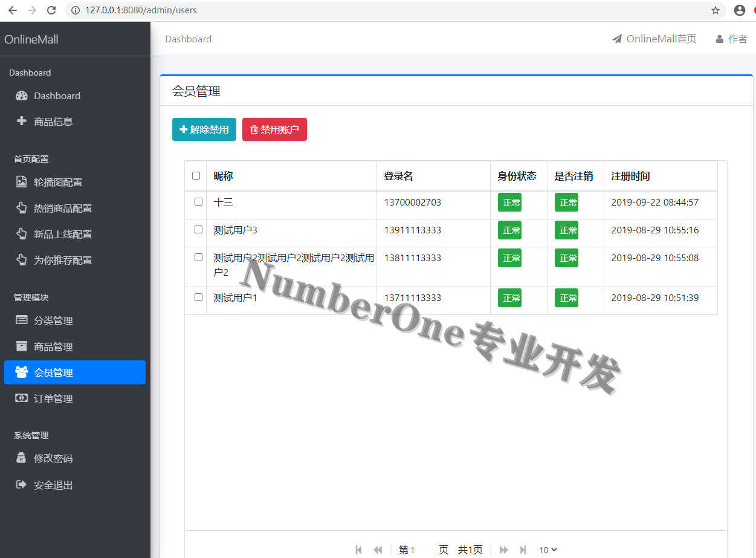Bookmark this page with star icon

click(x=716, y=10)
